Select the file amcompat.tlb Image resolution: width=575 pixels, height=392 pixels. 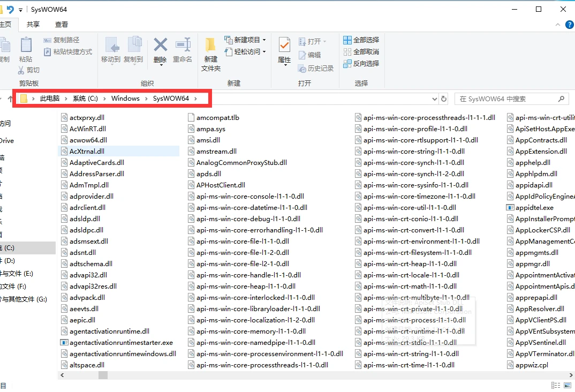(x=217, y=117)
